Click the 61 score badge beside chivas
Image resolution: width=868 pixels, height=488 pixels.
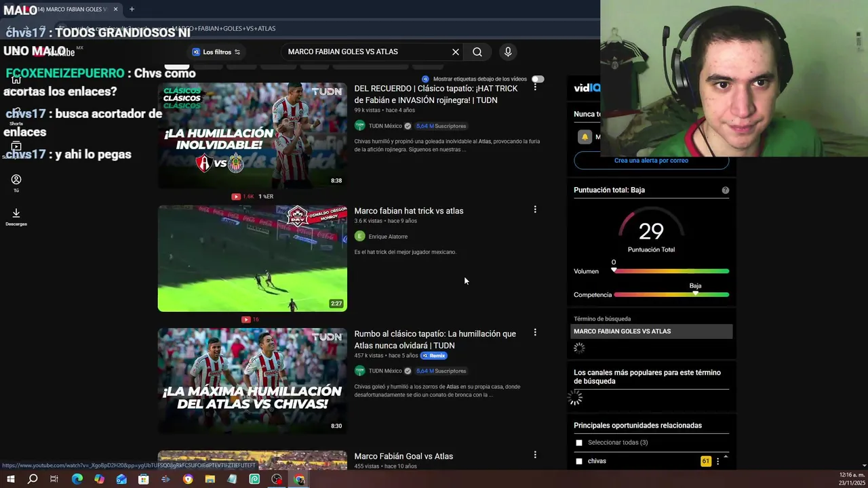706,462
